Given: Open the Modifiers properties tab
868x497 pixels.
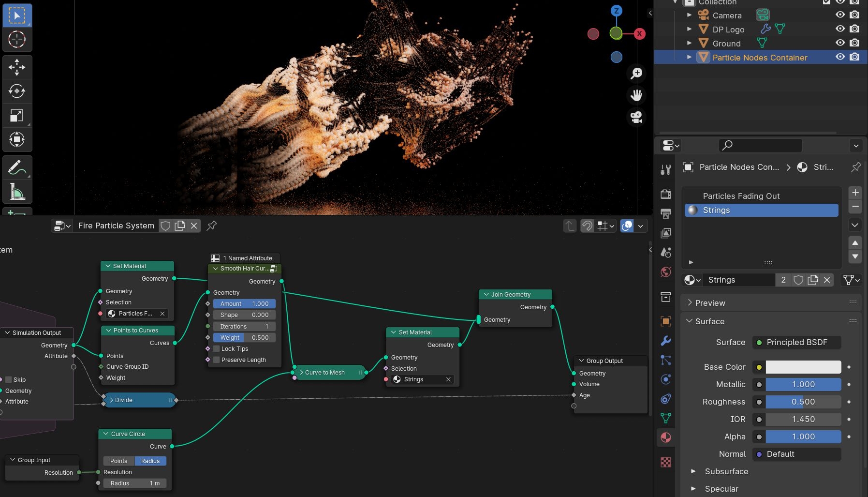Looking at the screenshot, I should click(666, 341).
